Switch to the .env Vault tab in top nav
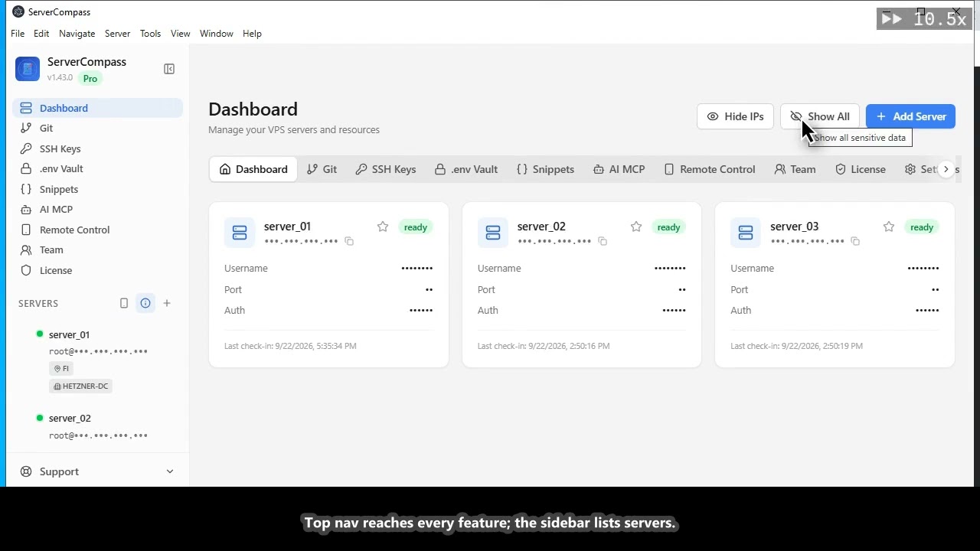The image size is (980, 551). pyautogui.click(x=466, y=169)
